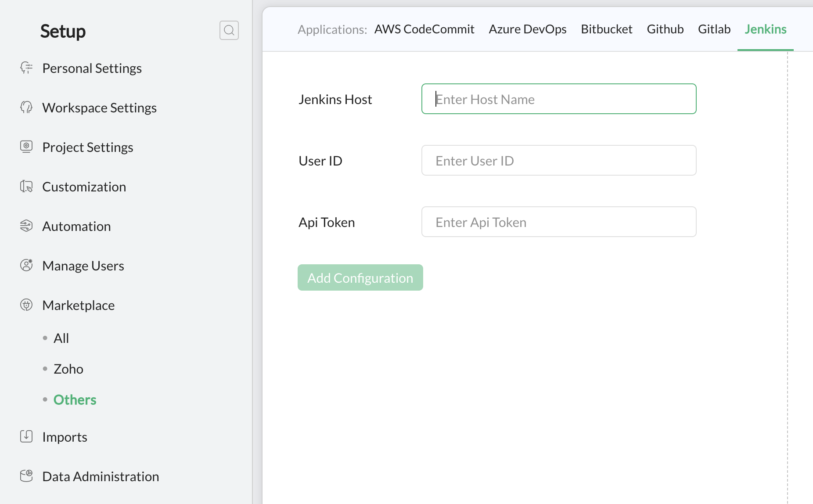Click the Personal Settings icon

26,68
